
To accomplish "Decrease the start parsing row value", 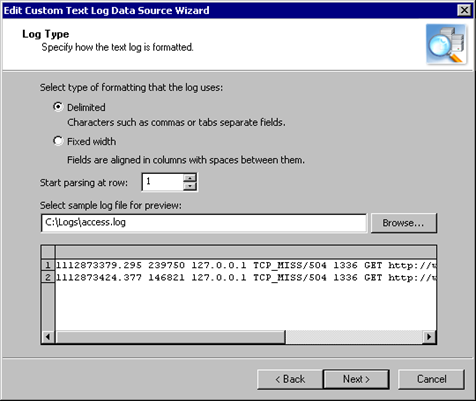I will pyautogui.click(x=190, y=186).
